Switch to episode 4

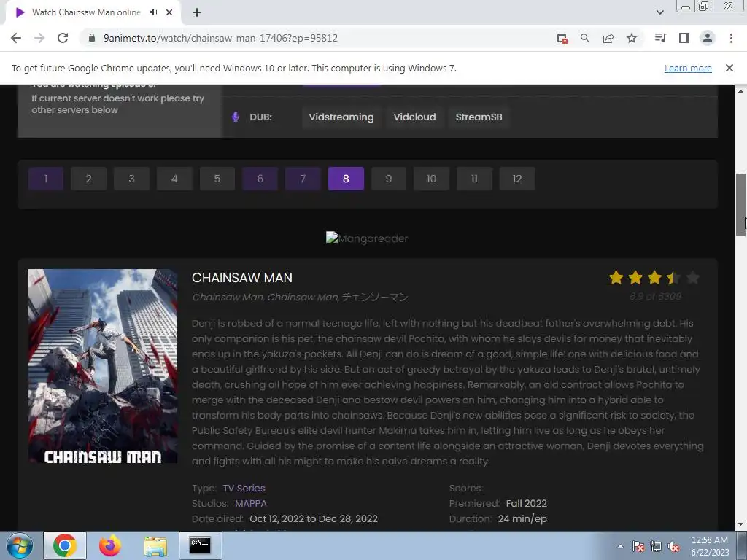point(174,179)
